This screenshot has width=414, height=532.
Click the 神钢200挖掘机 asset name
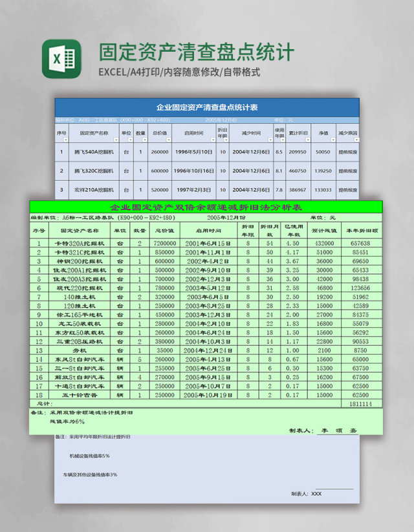[80, 261]
